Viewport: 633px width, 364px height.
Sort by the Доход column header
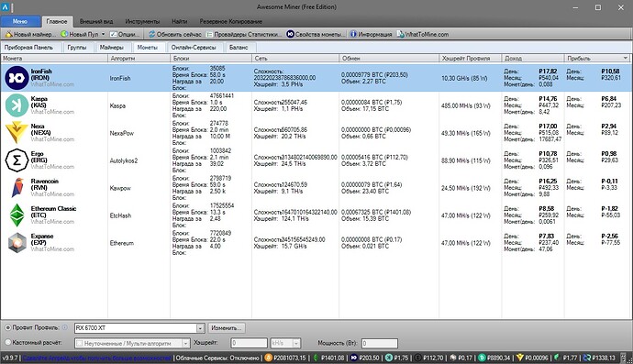click(x=532, y=58)
